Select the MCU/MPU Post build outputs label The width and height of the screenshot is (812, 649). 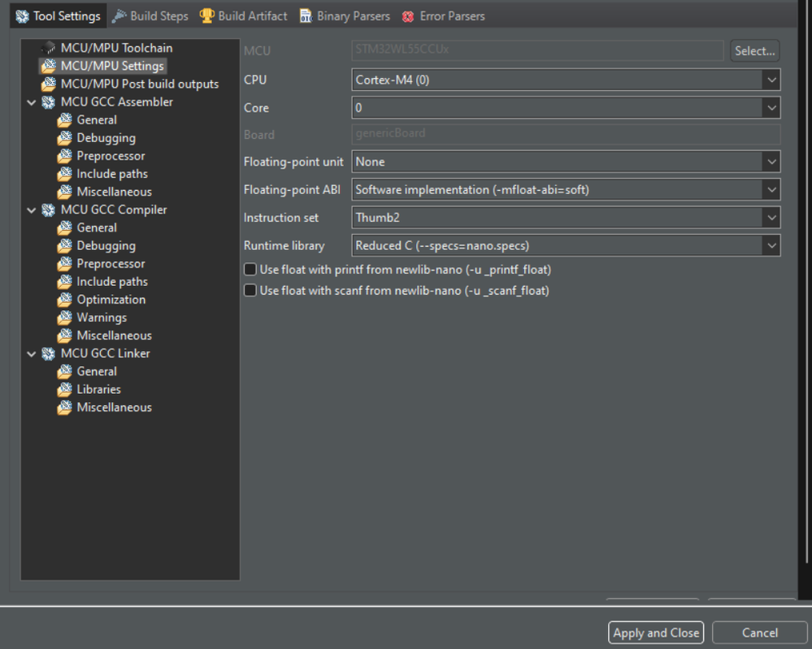pyautogui.click(x=140, y=84)
